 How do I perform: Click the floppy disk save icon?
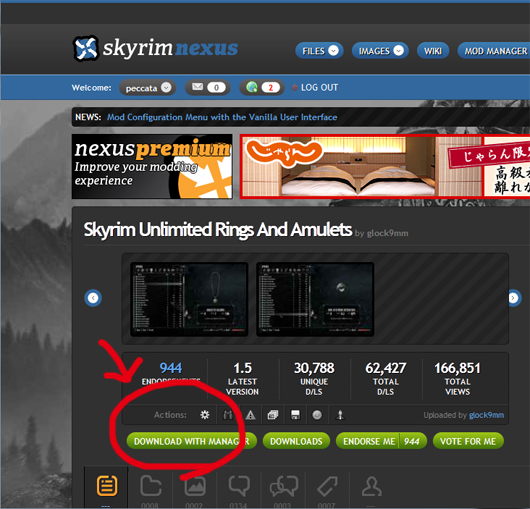(x=295, y=415)
